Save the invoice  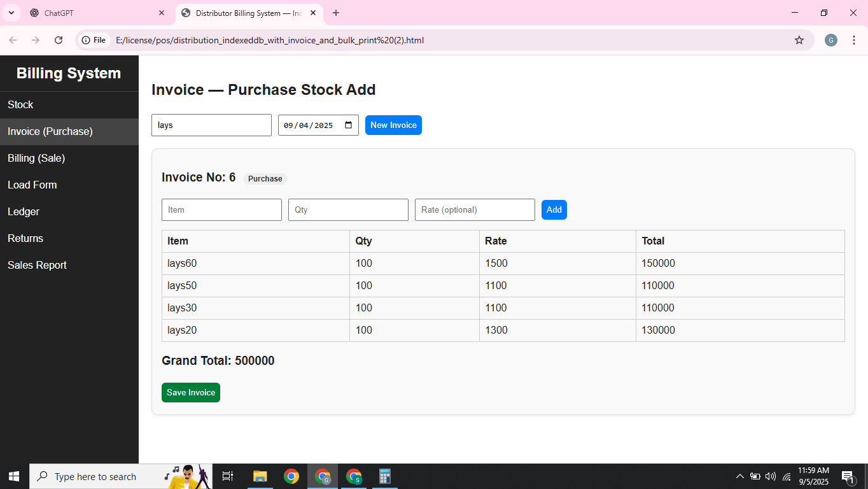pyautogui.click(x=190, y=392)
